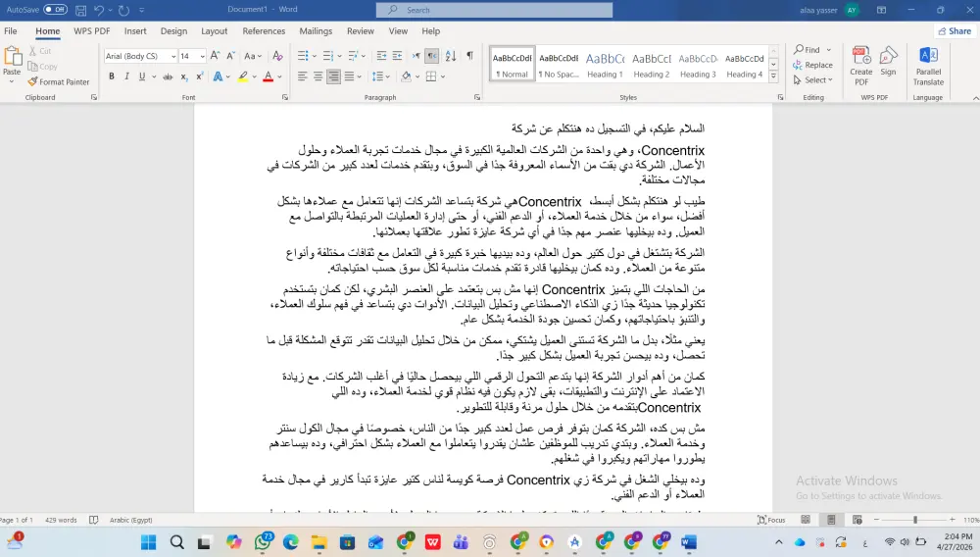Image resolution: width=980 pixels, height=557 pixels.
Task: Open the font name dropdown
Action: pyautogui.click(x=173, y=56)
